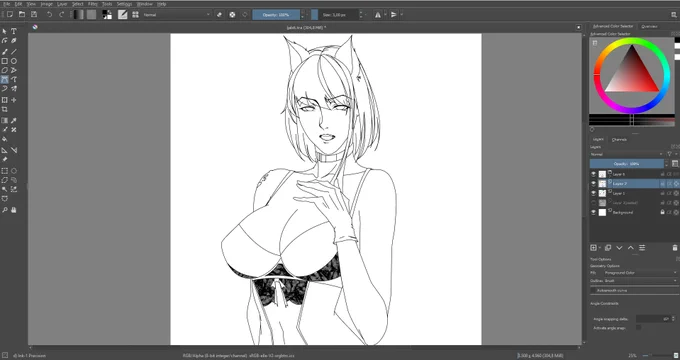Select the Elliptical Selection tool

pyautogui.click(x=14, y=171)
